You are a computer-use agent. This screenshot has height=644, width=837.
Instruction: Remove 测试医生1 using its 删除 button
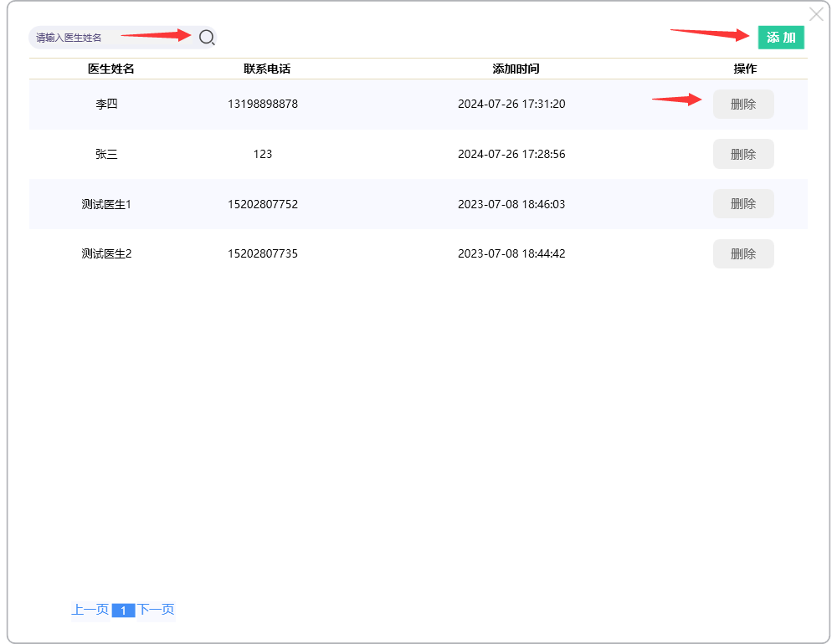pos(743,204)
